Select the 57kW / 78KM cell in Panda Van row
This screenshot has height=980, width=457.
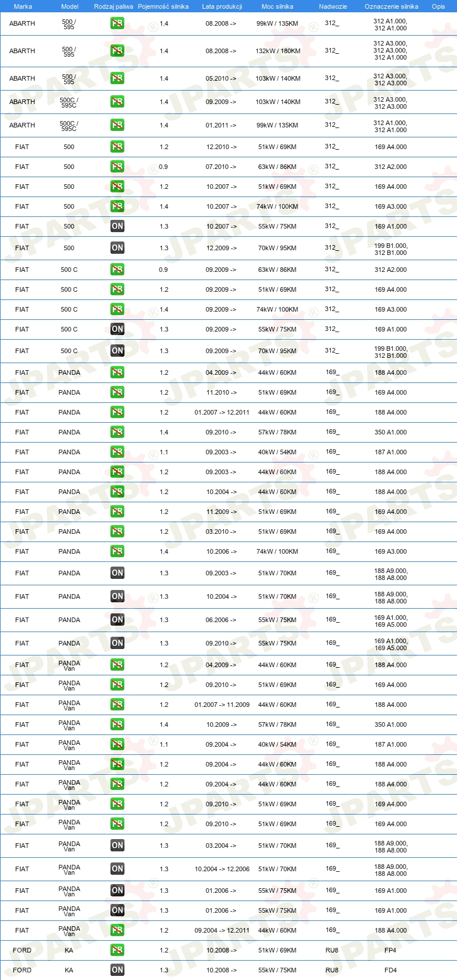point(278,724)
